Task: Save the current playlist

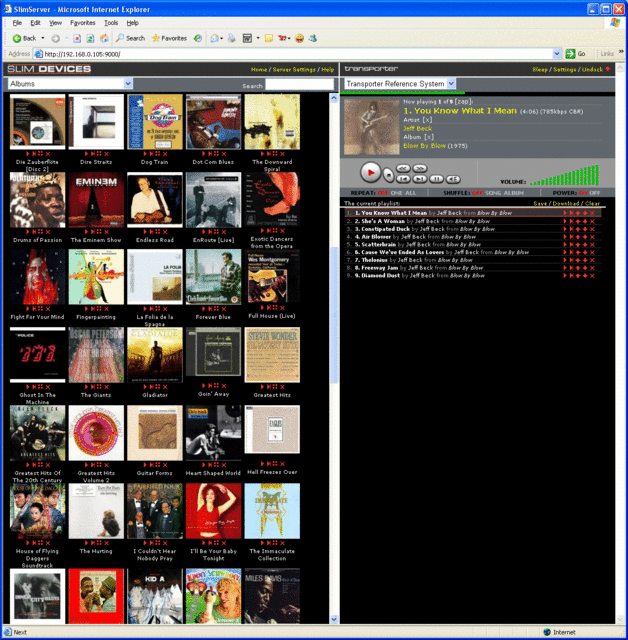Action: pos(540,203)
